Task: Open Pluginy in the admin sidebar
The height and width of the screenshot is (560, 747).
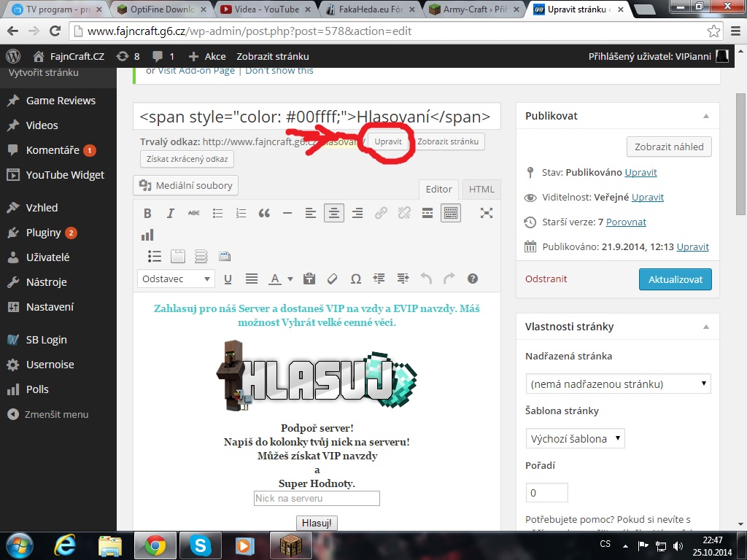Action: coord(44,233)
